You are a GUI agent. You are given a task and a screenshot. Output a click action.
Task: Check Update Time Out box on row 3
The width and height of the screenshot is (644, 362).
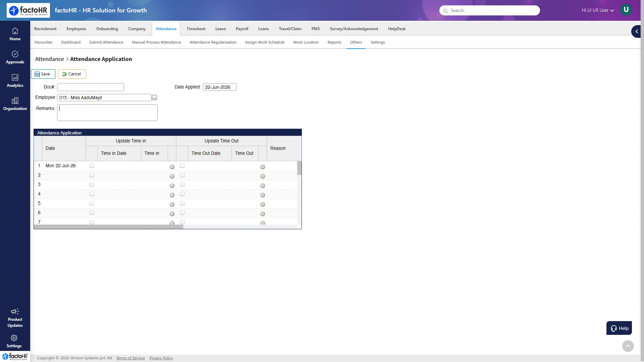click(182, 185)
